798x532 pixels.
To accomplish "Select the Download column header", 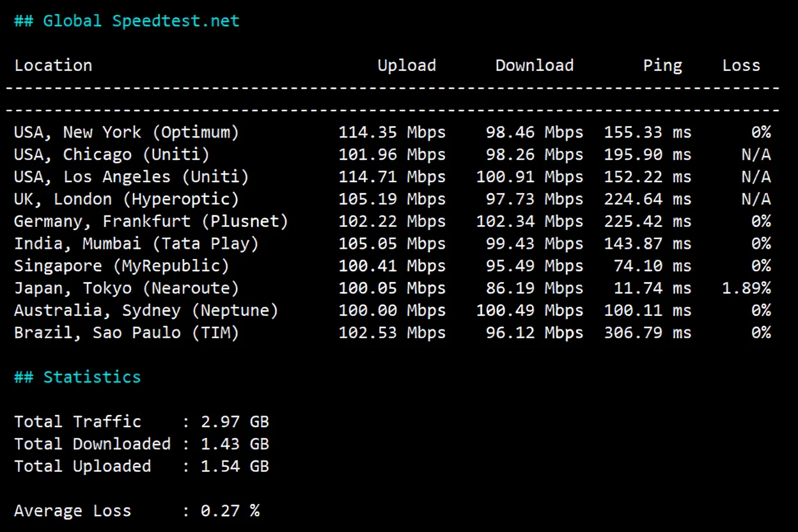I will point(534,65).
